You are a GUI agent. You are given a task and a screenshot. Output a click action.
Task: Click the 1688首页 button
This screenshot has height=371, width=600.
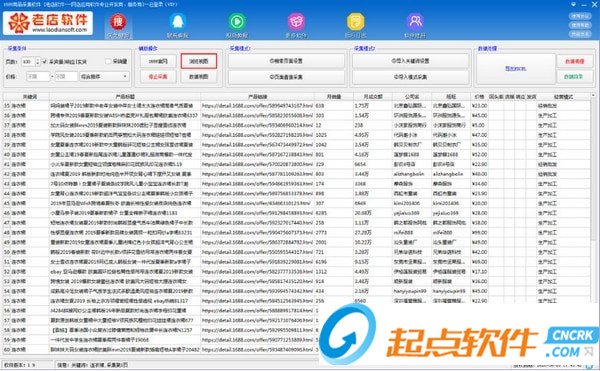coord(158,61)
